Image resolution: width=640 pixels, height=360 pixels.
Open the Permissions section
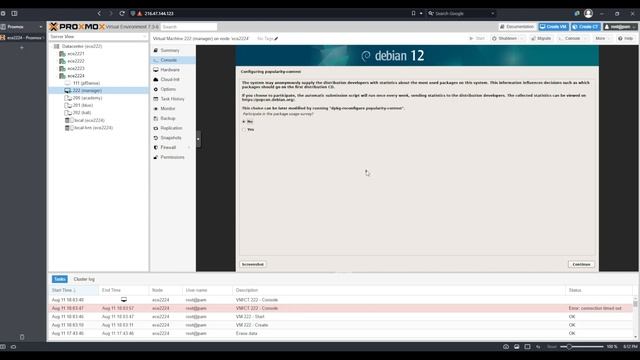(x=172, y=157)
